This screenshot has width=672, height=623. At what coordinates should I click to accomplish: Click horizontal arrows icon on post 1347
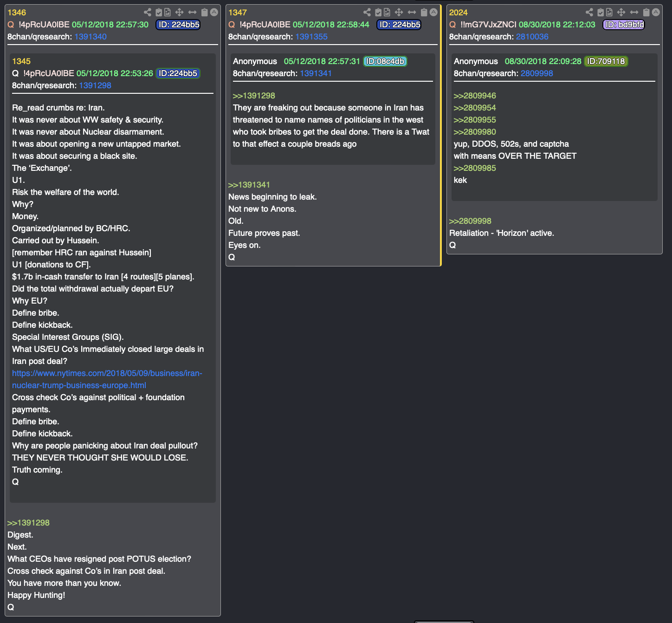412,13
